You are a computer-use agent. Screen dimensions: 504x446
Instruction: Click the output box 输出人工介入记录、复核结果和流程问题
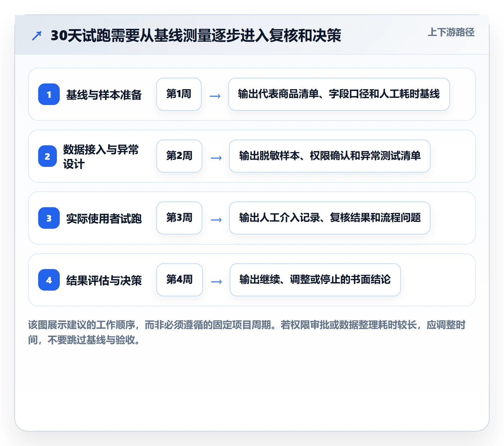click(330, 218)
